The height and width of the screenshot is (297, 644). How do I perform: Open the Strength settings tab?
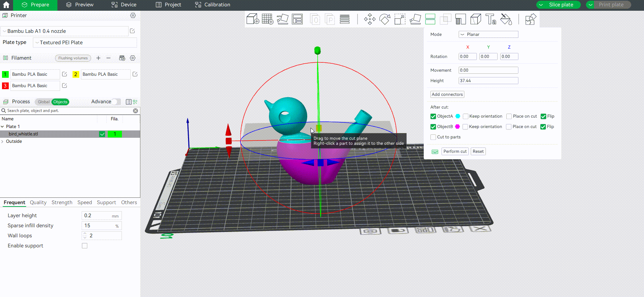coord(62,202)
